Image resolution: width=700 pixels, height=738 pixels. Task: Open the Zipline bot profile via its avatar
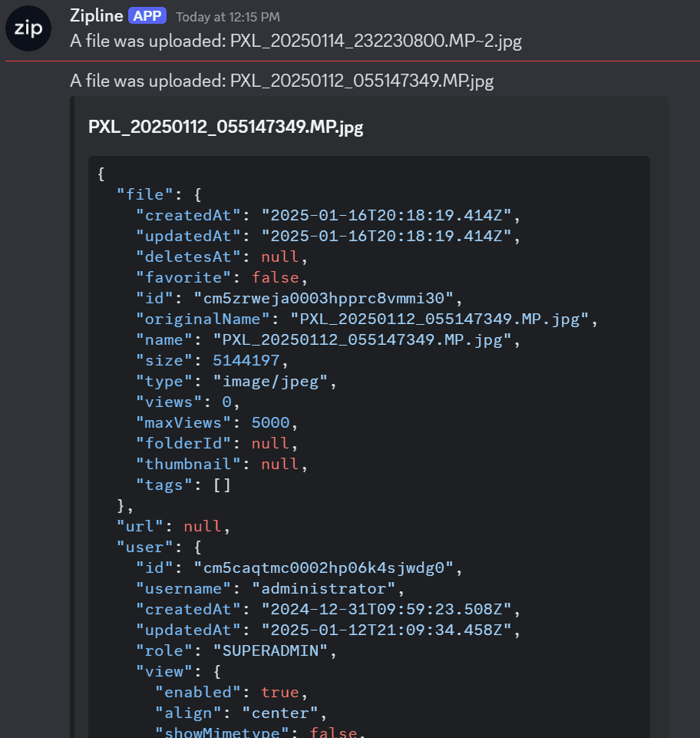pyautogui.click(x=28, y=28)
